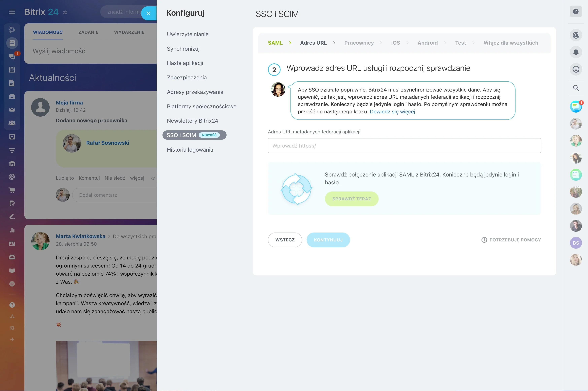Click POTRZEBUJĘ POMOCY help link
This screenshot has height=391, width=588.
click(511, 240)
